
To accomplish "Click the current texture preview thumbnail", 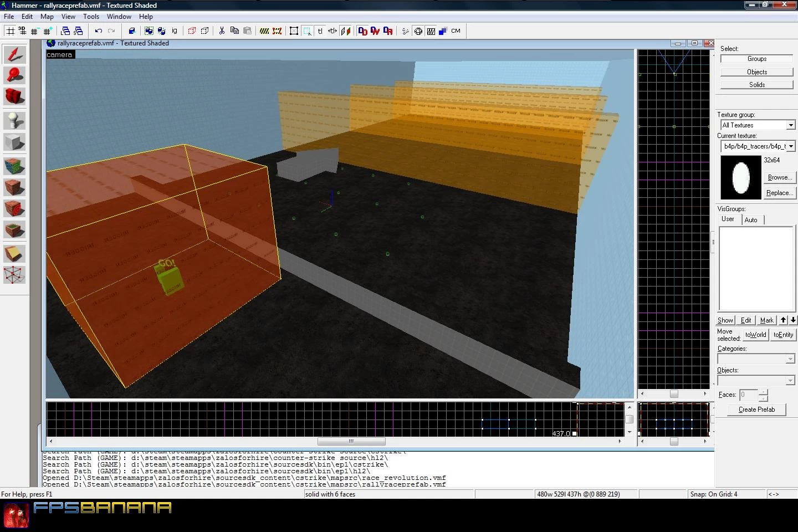I will click(741, 177).
